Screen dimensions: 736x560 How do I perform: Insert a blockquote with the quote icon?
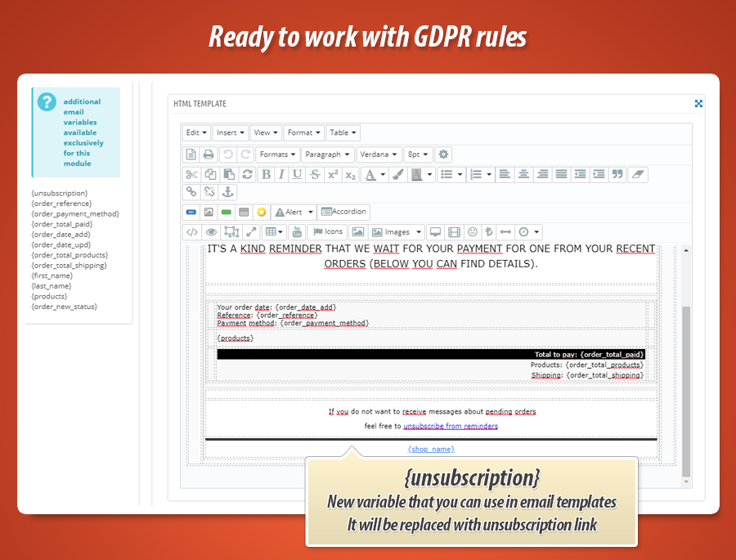617,174
